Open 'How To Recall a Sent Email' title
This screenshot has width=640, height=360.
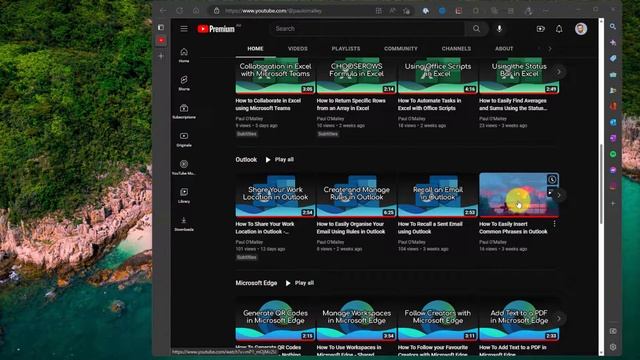430,228
